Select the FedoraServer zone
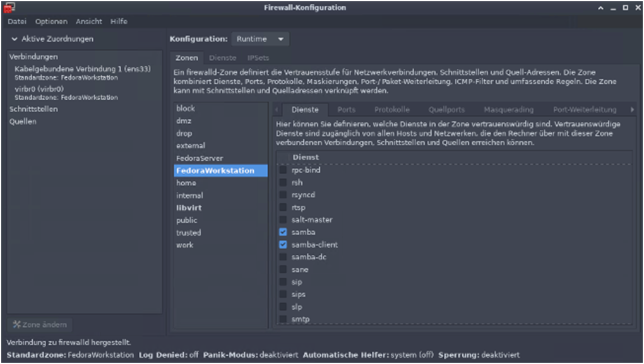This screenshot has height=364, width=644. [x=220, y=158]
